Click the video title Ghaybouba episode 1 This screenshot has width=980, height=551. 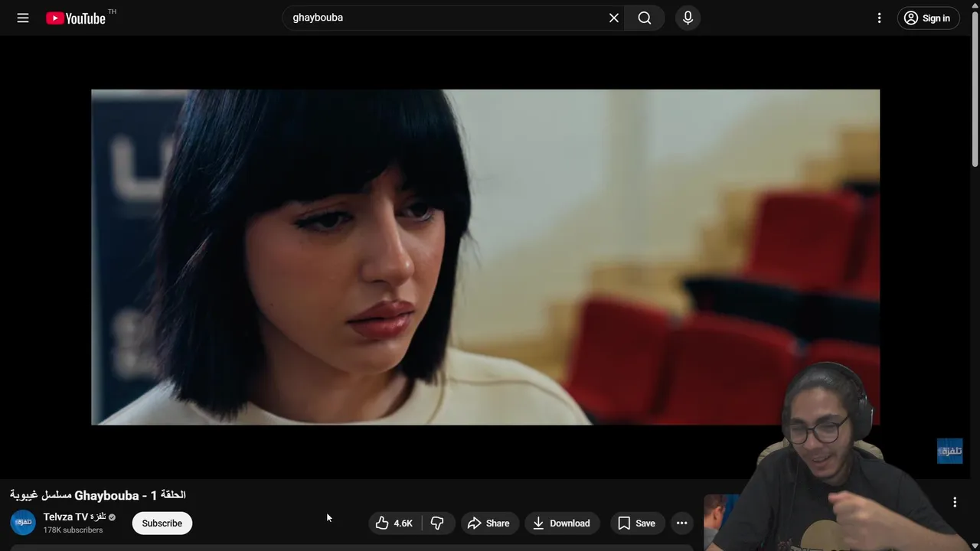(98, 495)
